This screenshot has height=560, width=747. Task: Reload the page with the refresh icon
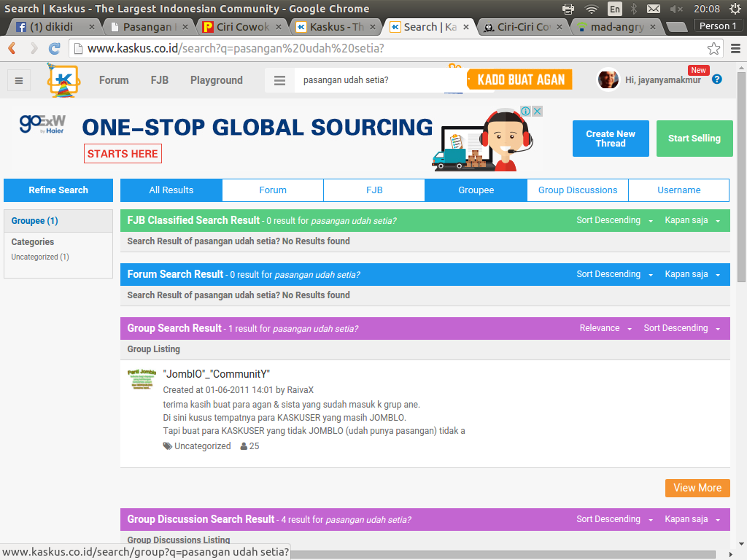click(x=55, y=48)
